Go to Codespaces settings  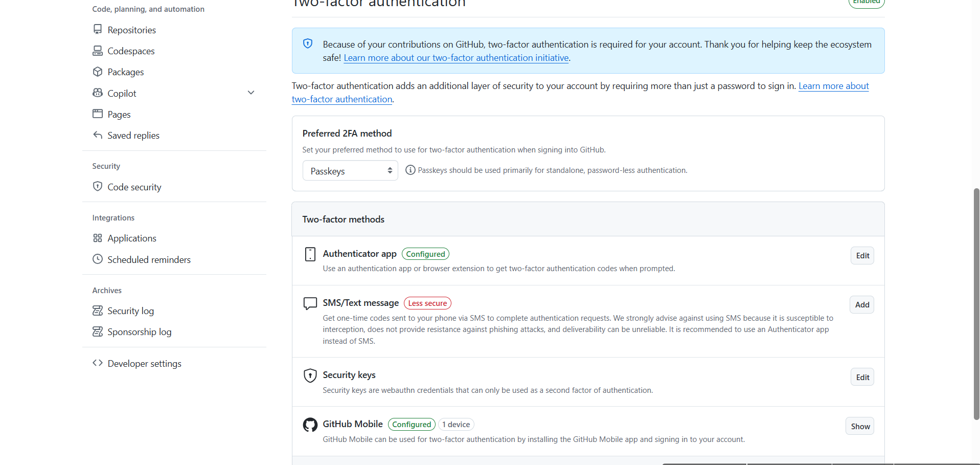(131, 51)
